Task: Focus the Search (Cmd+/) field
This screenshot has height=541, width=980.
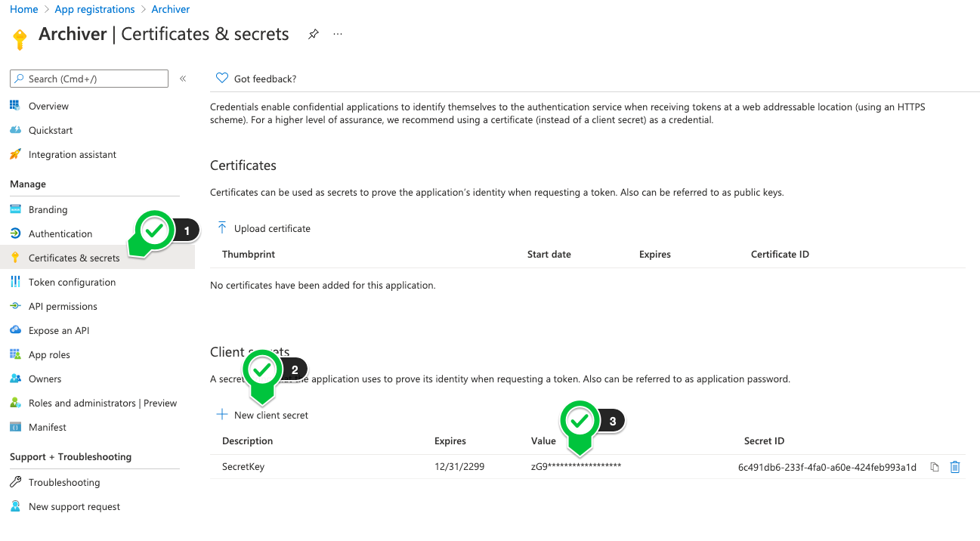Action: pos(89,79)
